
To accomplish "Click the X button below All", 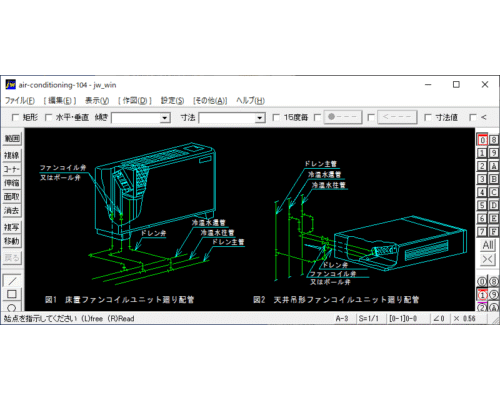I will click(488, 259).
